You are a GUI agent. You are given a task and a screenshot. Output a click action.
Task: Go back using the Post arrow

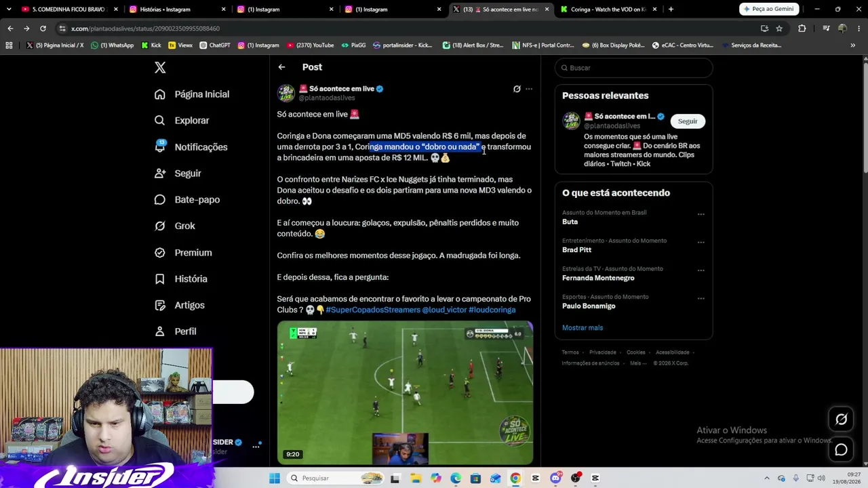[281, 67]
